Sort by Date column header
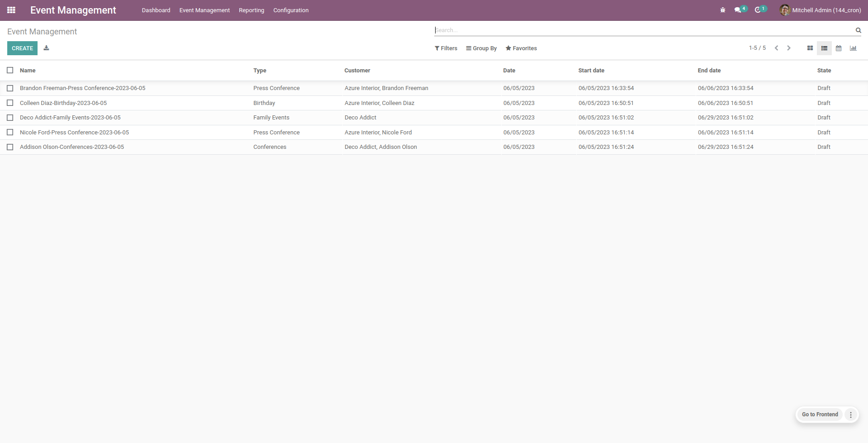The height and width of the screenshot is (443, 868). point(509,71)
